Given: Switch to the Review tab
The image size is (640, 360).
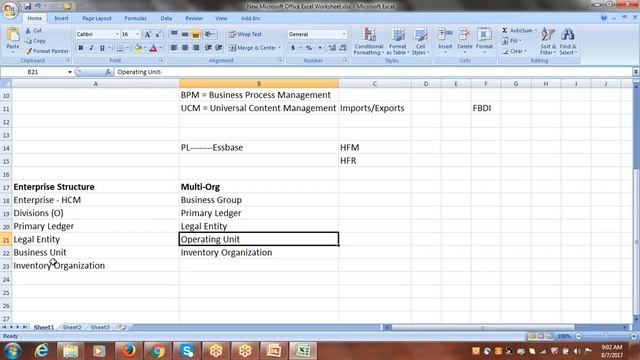Looking at the screenshot, I should [193, 18].
